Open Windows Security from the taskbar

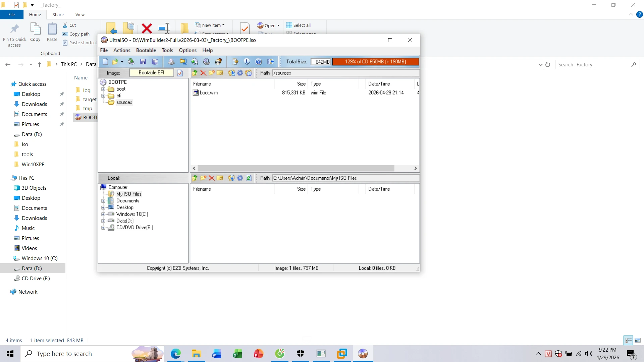pos(300,354)
